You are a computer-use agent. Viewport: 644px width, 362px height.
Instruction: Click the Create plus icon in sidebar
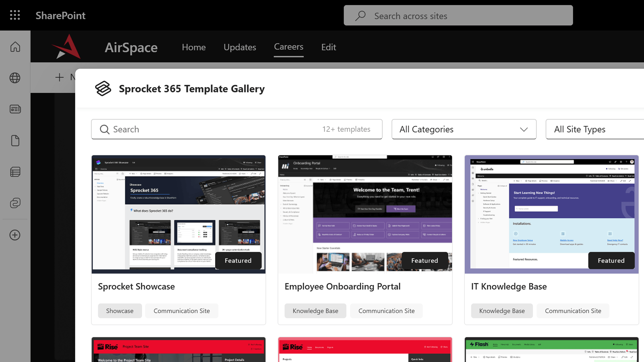click(x=15, y=235)
